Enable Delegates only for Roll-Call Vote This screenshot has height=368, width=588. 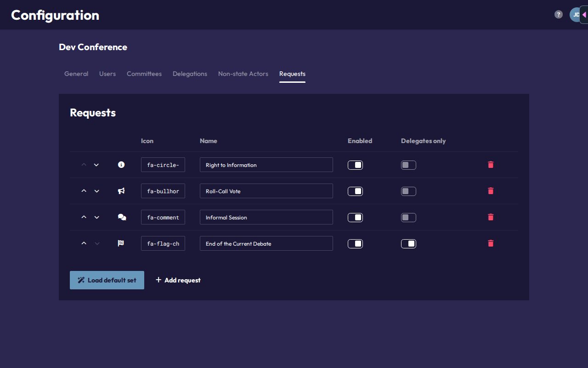(408, 191)
